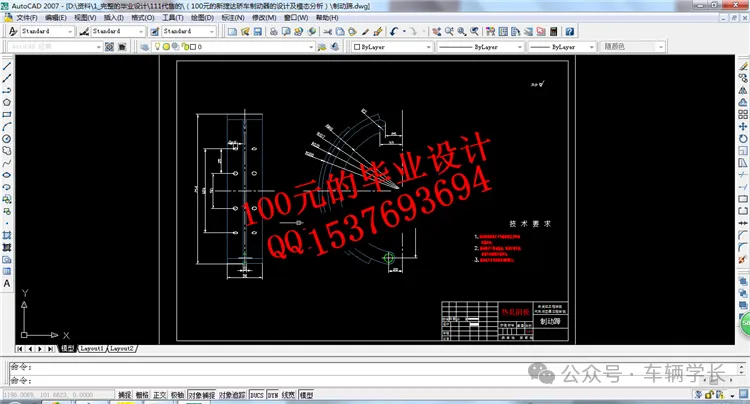The image size is (750, 404).
Task: Select the Multiline Text tool (A)
Action: 7,284
